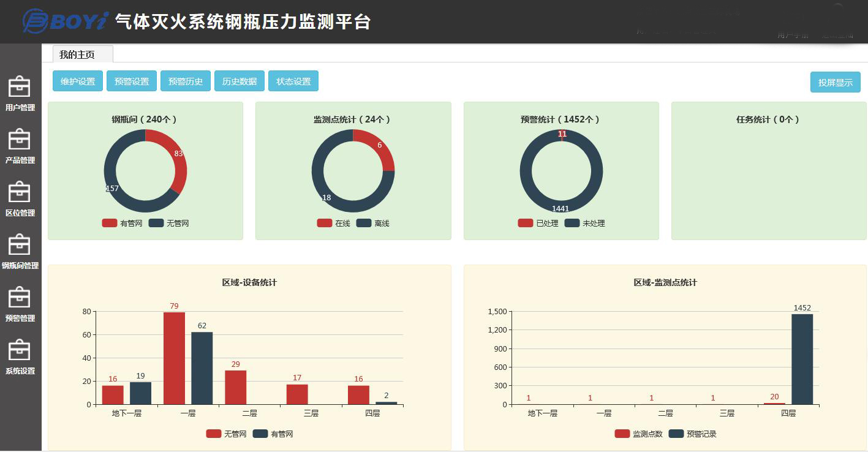The image size is (868, 452).
Task: Hide the 无管网 series in 区域-设备统计 chart
Action: click(x=225, y=433)
